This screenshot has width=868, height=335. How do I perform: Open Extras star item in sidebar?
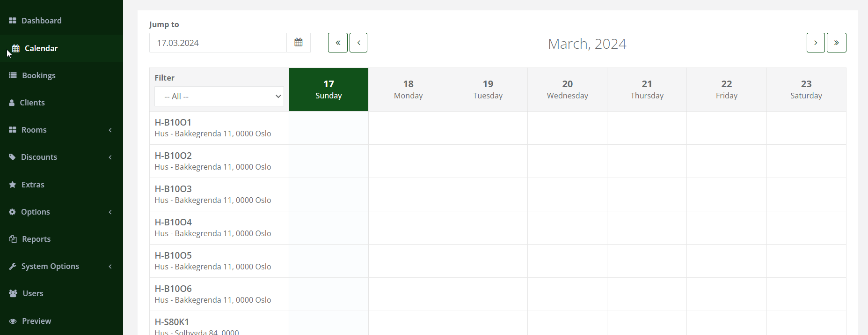pos(33,185)
